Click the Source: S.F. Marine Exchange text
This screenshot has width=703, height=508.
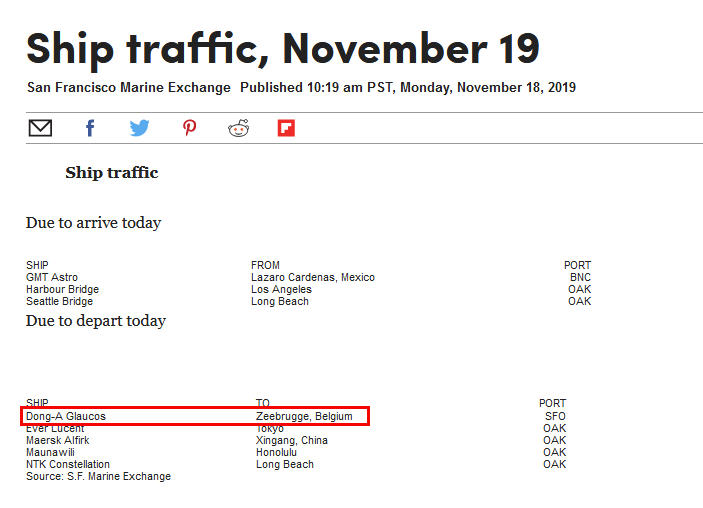coord(98,476)
